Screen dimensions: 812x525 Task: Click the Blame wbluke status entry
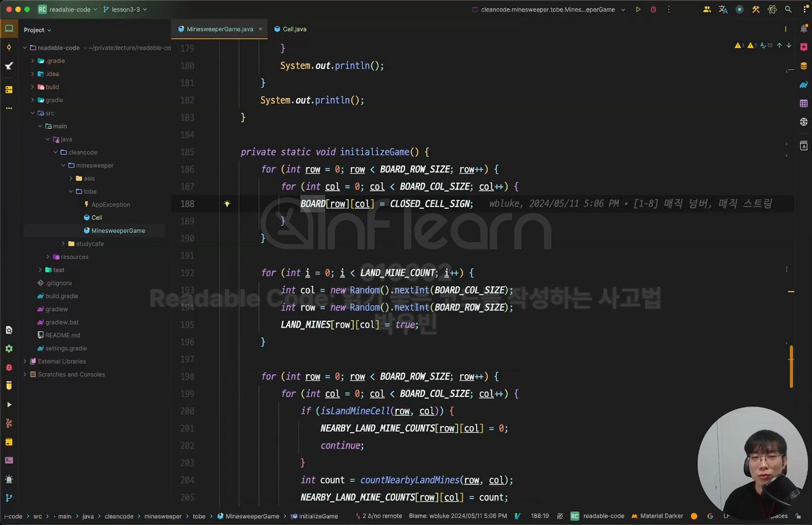tap(458, 516)
